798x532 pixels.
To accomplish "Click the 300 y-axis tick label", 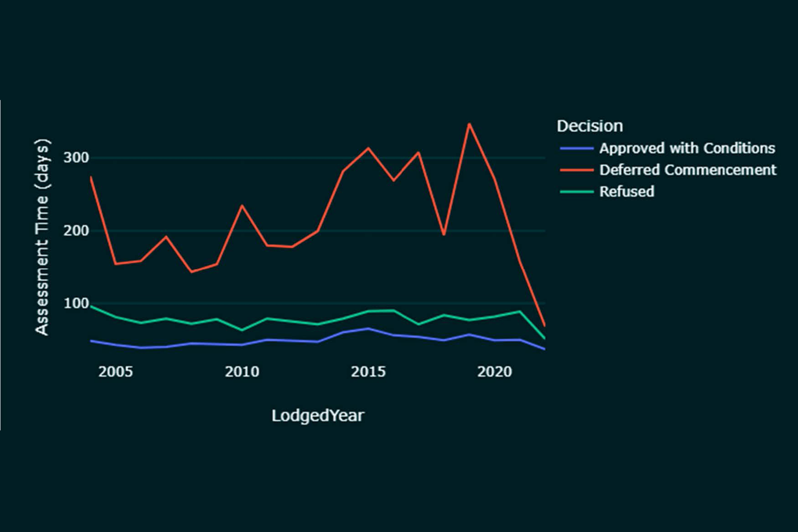I will click(x=76, y=158).
